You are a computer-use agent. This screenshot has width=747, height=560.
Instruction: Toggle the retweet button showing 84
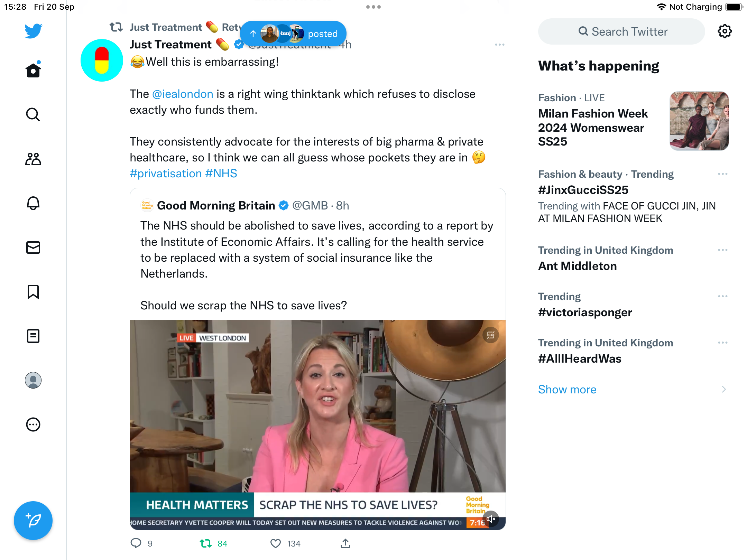[x=206, y=543]
